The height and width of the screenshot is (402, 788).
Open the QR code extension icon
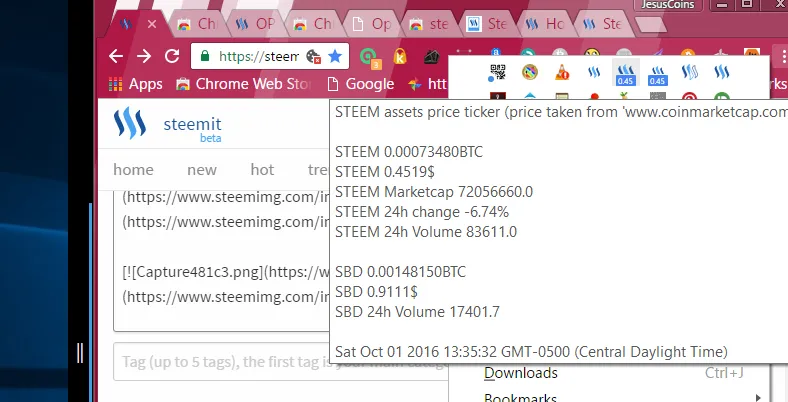497,73
